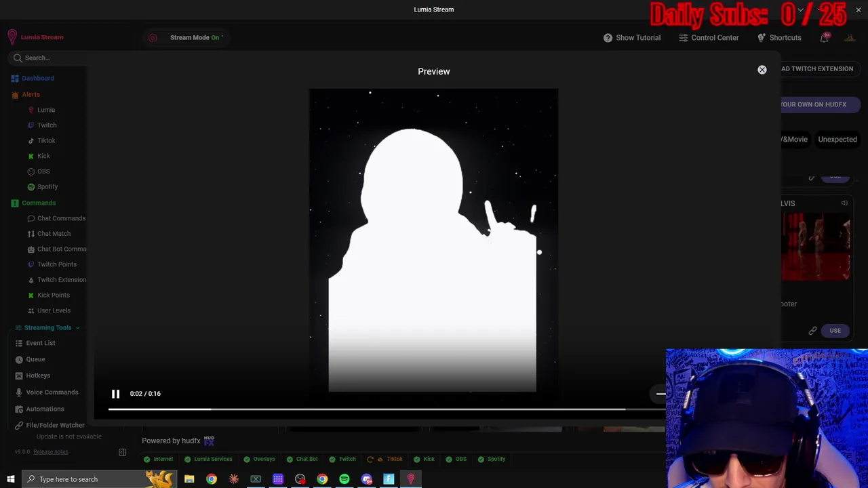This screenshot has width=868, height=488.
Task: Open the first Chrome taskbar icon
Action: coord(212,479)
